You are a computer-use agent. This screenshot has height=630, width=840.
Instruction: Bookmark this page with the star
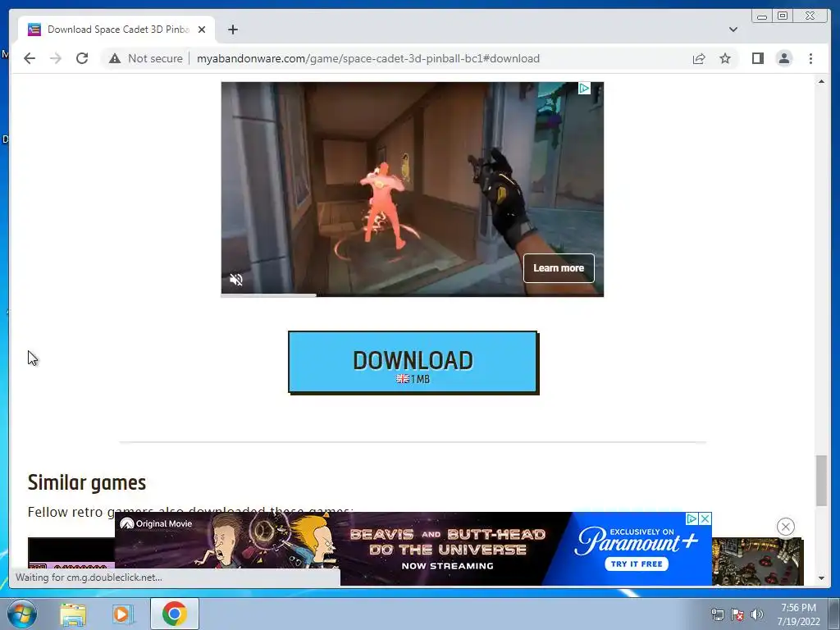(x=725, y=58)
